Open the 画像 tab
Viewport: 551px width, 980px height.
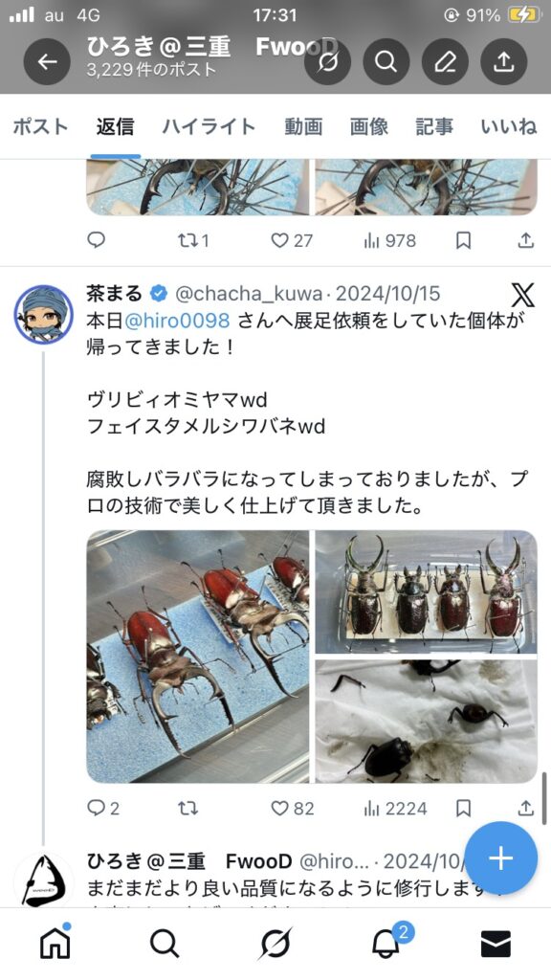click(x=368, y=127)
